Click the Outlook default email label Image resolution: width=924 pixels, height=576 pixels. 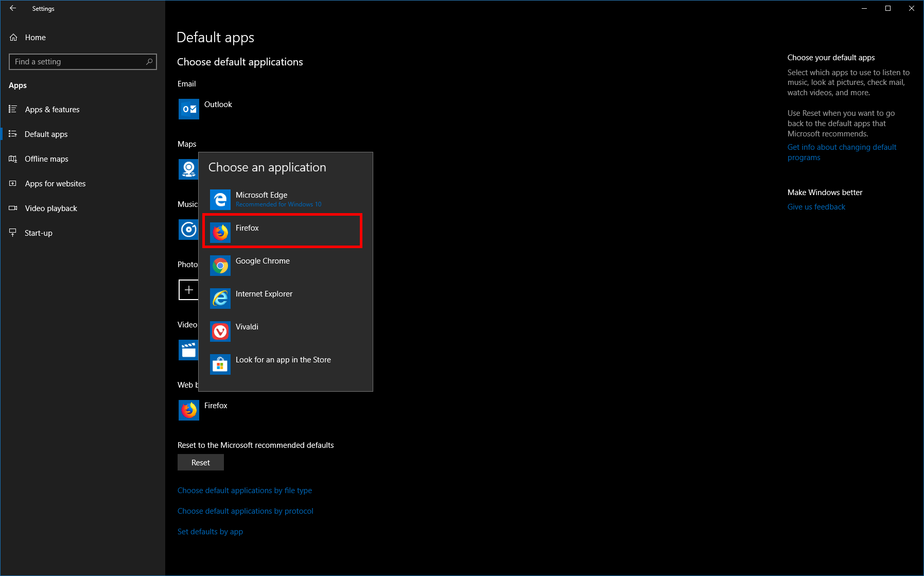pyautogui.click(x=218, y=104)
